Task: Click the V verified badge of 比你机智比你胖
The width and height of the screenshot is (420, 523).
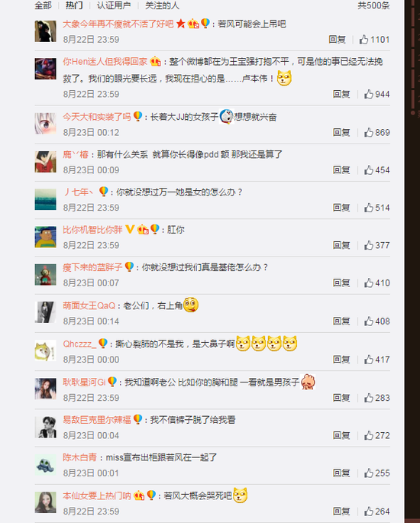Action: click(130, 229)
